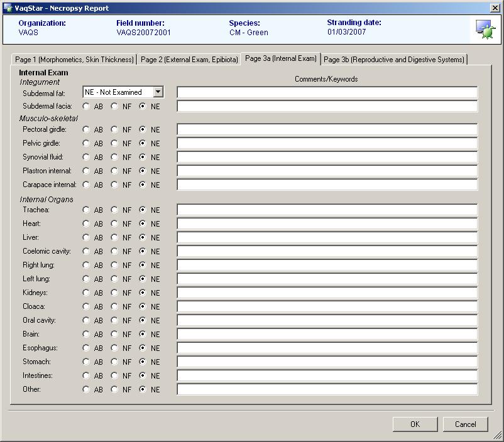Click the Cancel button
This screenshot has height=442, width=504.
[465, 424]
